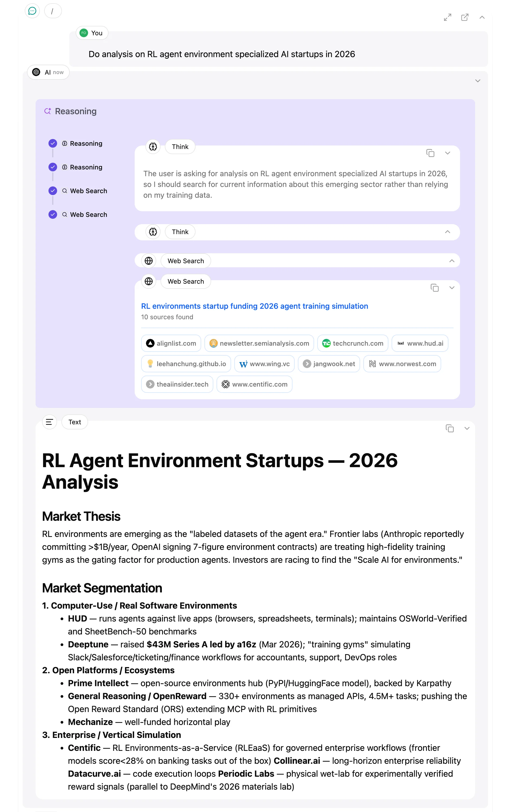
Task: Select the second Reasoning step in timeline
Action: coord(82,167)
